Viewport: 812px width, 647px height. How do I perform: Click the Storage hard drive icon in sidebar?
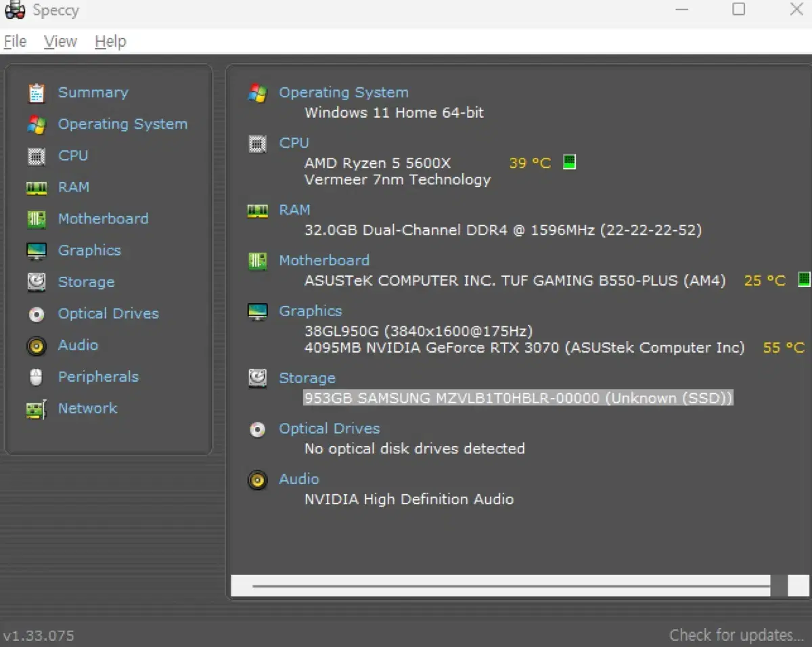coord(37,282)
